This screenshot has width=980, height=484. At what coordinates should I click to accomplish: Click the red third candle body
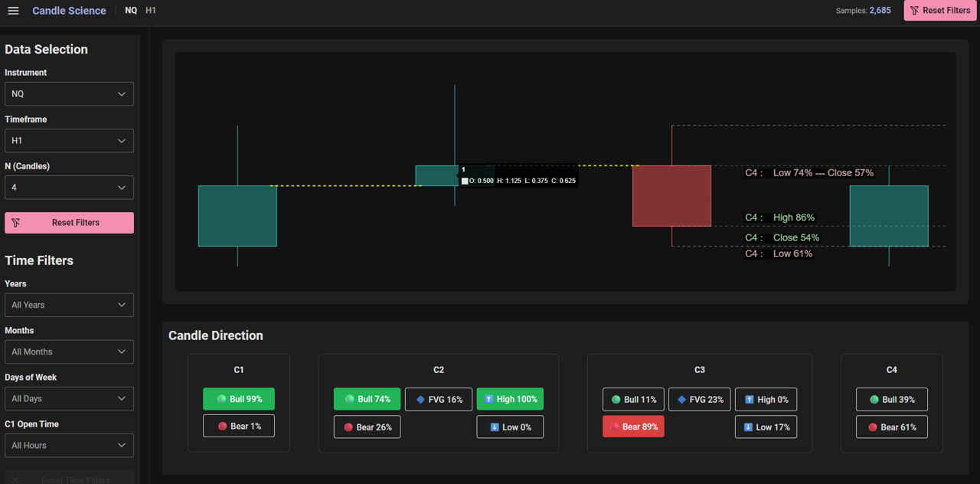[x=671, y=195]
